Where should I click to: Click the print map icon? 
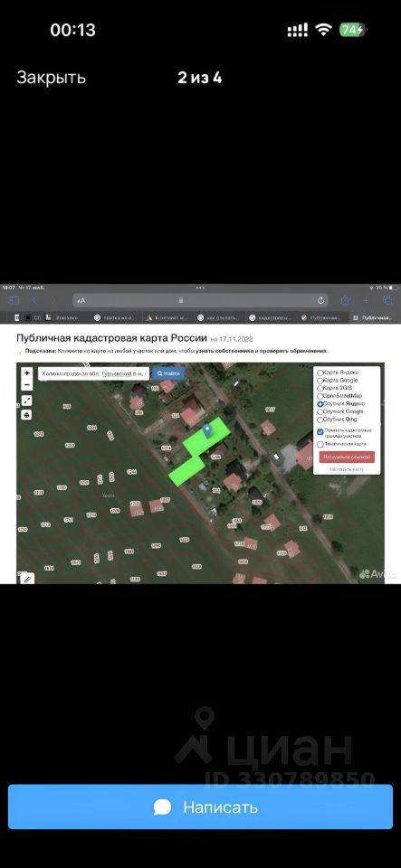click(x=26, y=415)
